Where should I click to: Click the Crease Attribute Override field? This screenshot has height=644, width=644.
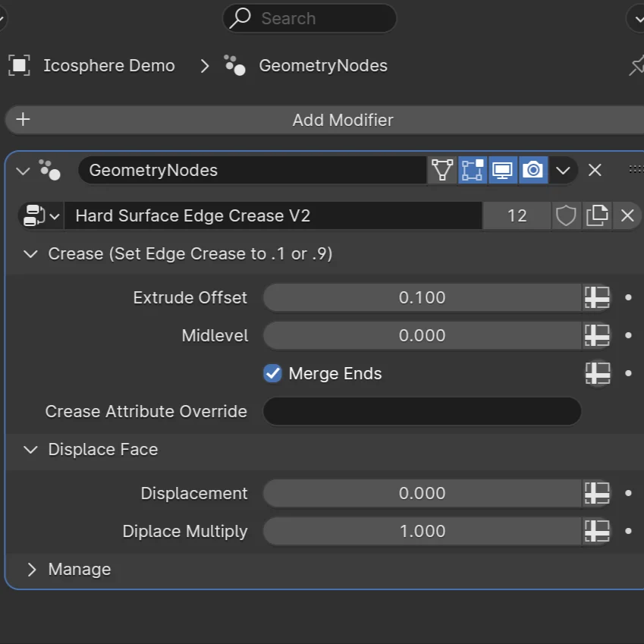tap(422, 411)
